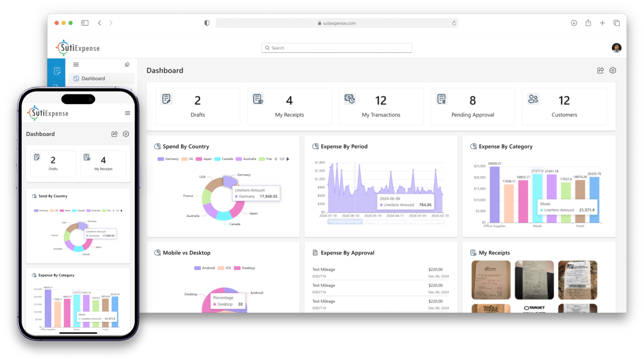The height and width of the screenshot is (361, 644).
Task: Open the My Transactions card
Action: tap(381, 106)
